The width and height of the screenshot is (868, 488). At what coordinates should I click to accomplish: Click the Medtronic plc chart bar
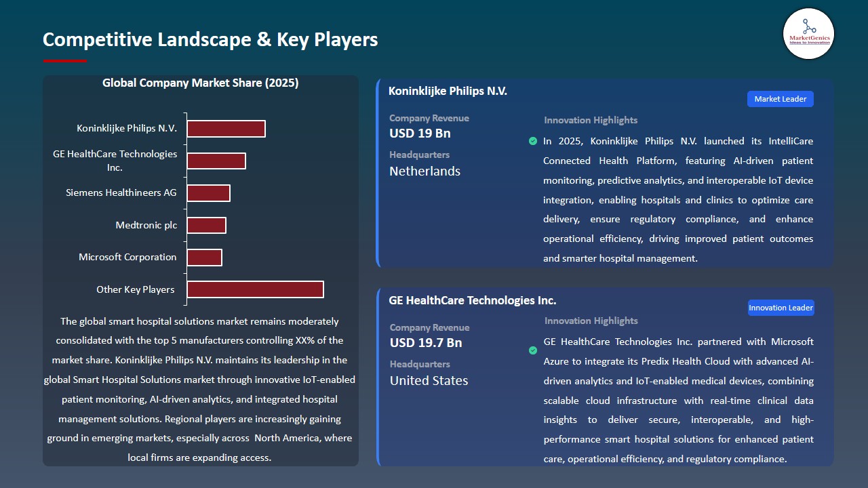tap(206, 224)
